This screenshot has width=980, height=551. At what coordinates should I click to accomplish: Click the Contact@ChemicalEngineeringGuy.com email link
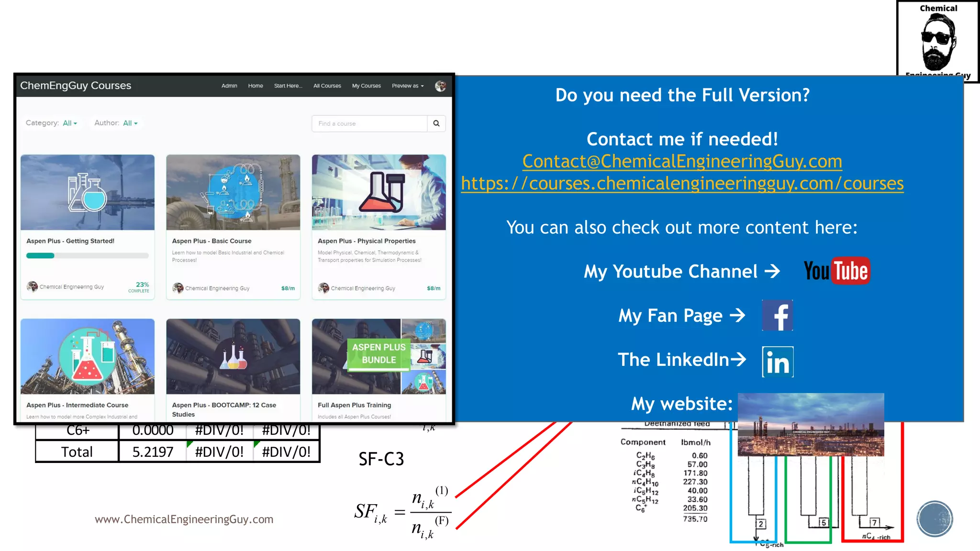click(x=682, y=162)
